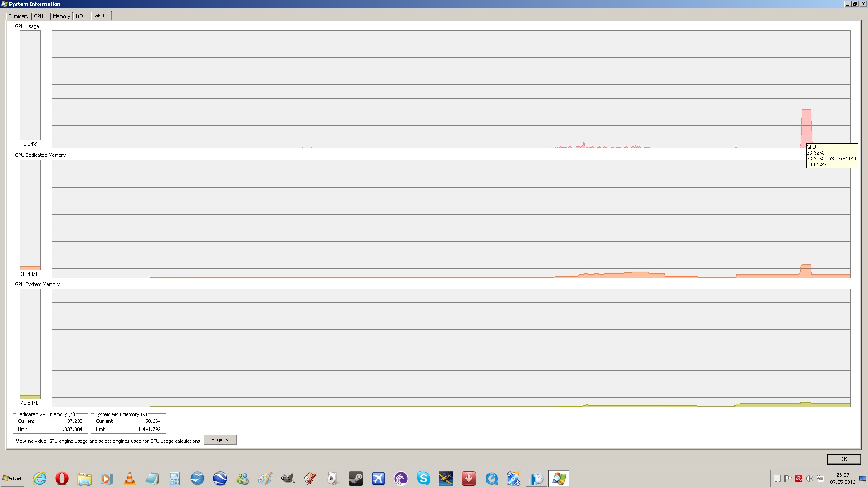Screen dimensions: 868x488
Task: Launch GIMP from the taskbar
Action: (x=288, y=479)
